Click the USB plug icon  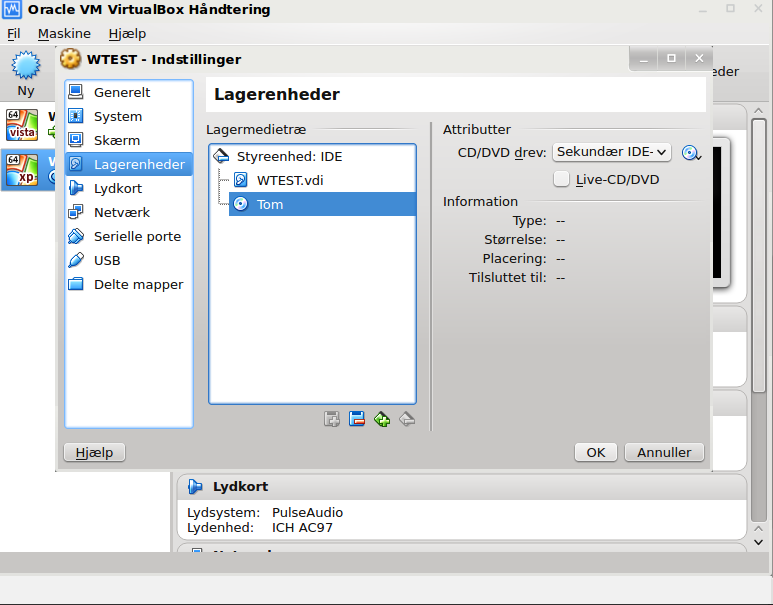[76, 260]
